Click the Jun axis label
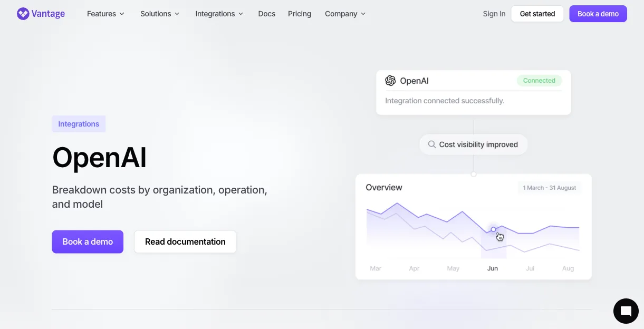This screenshot has width=644, height=329. pyautogui.click(x=493, y=268)
